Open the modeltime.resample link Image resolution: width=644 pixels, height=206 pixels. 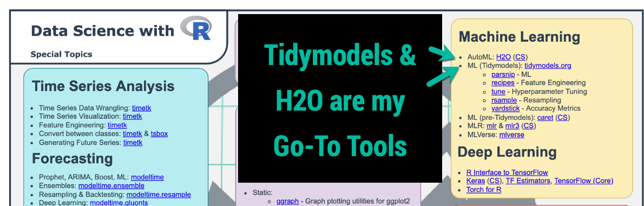click(x=159, y=195)
